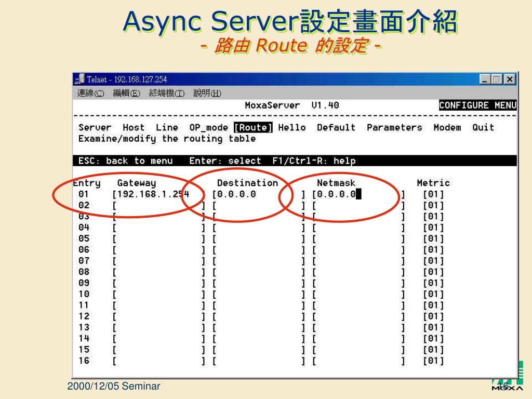Click entry number 03 in the table

tap(84, 217)
